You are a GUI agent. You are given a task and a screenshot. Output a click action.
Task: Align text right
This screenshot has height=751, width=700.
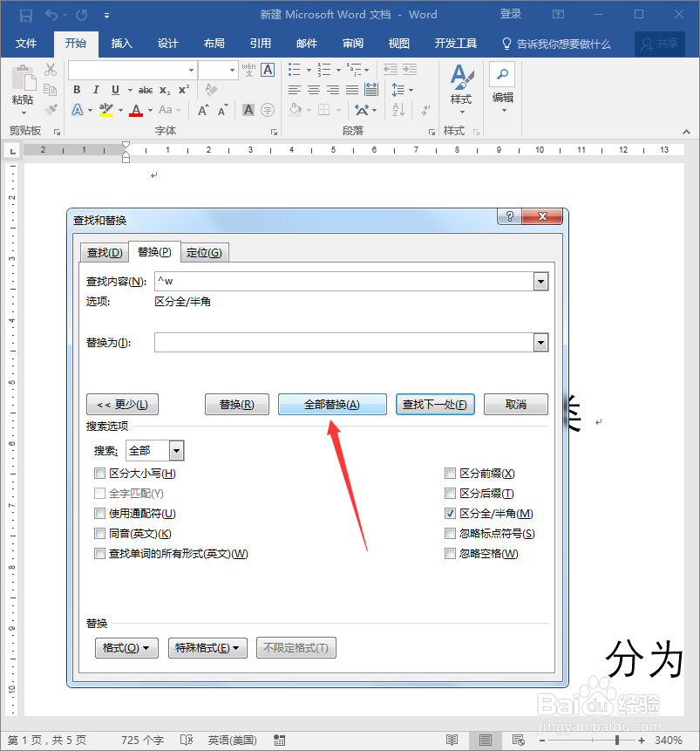pyautogui.click(x=333, y=90)
